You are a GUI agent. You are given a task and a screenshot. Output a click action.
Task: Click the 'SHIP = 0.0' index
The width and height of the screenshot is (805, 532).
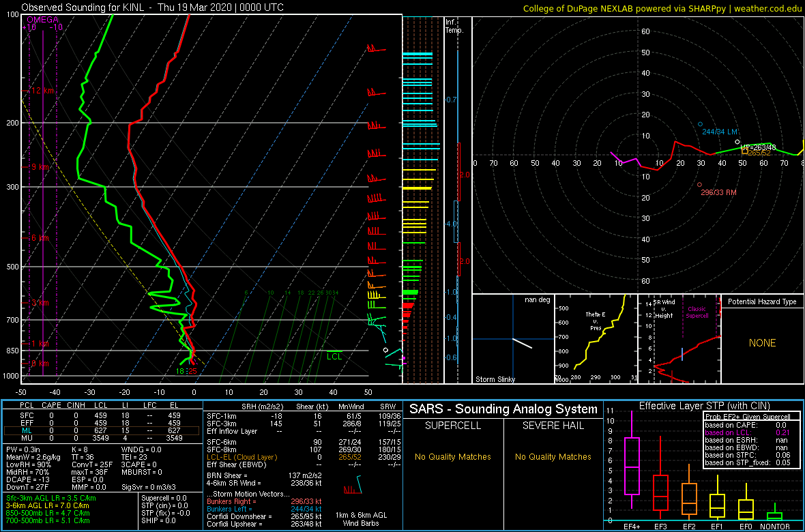[158, 520]
